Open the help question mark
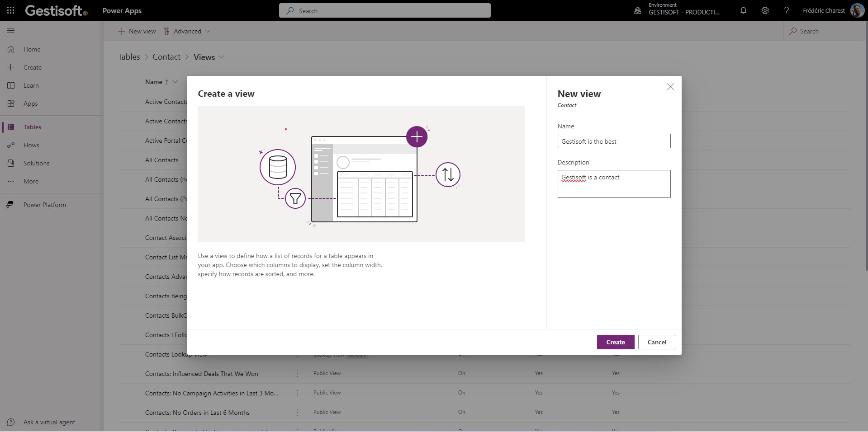This screenshot has height=432, width=868. tap(787, 10)
